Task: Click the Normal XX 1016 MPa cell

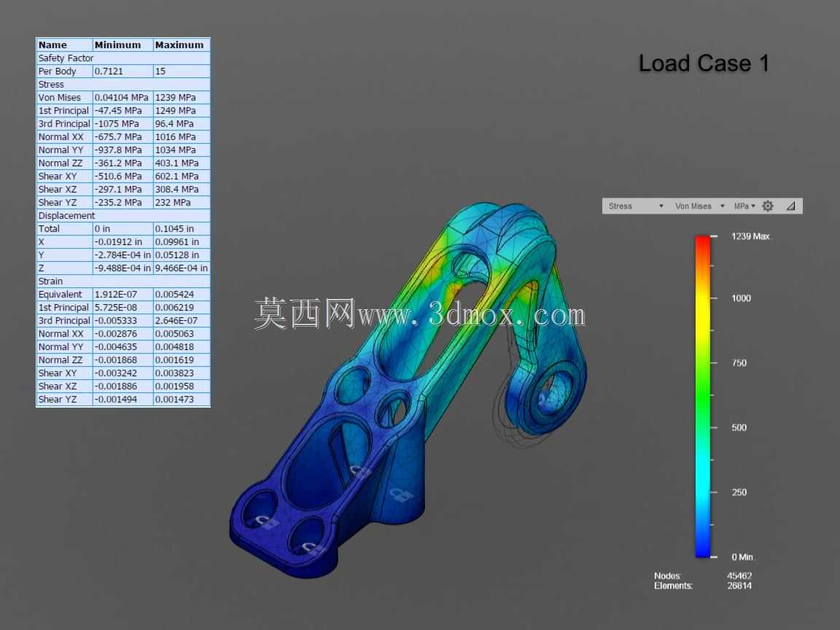Action: 181,136
